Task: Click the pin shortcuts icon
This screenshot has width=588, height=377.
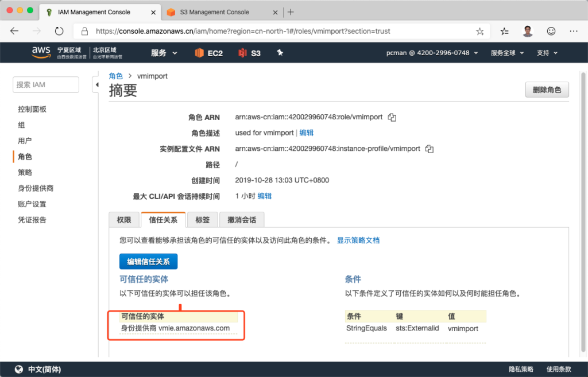Action: (280, 53)
